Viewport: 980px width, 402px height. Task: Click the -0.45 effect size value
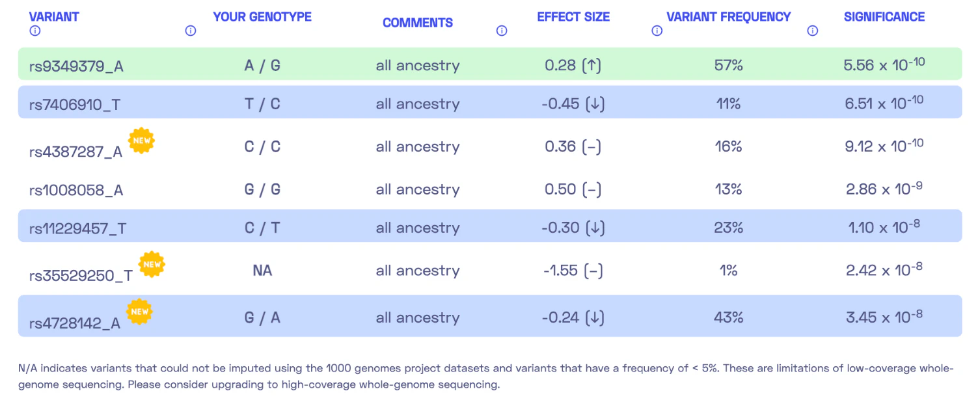(573, 104)
